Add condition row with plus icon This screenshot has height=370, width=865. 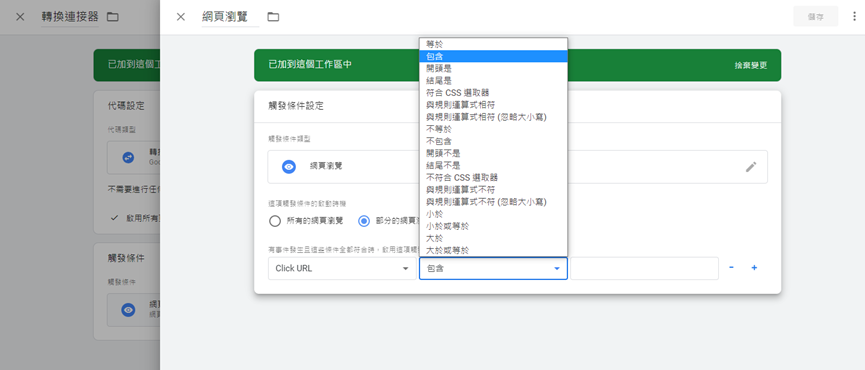tap(754, 268)
